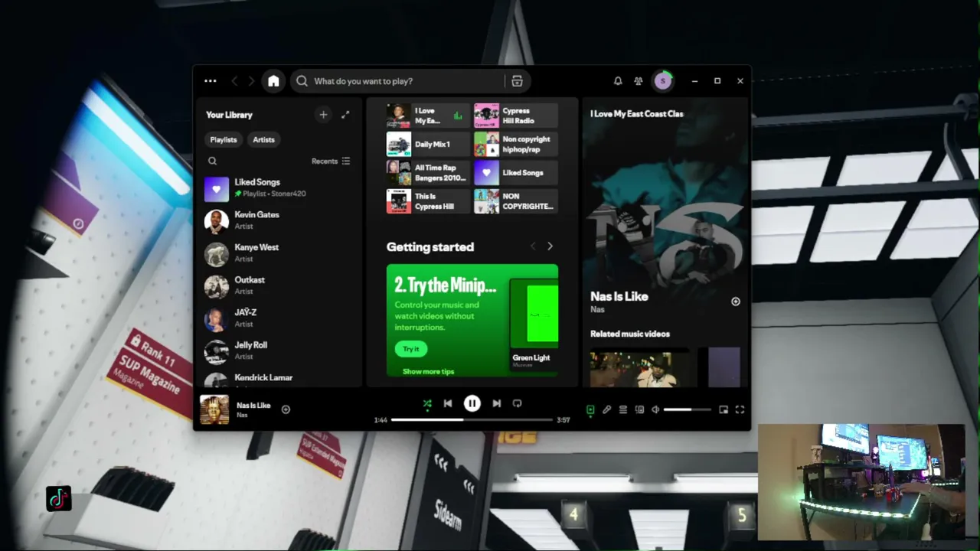Screen dimensions: 980x551
Task: Open the Non copyright hiphop/rap tile
Action: point(516,144)
